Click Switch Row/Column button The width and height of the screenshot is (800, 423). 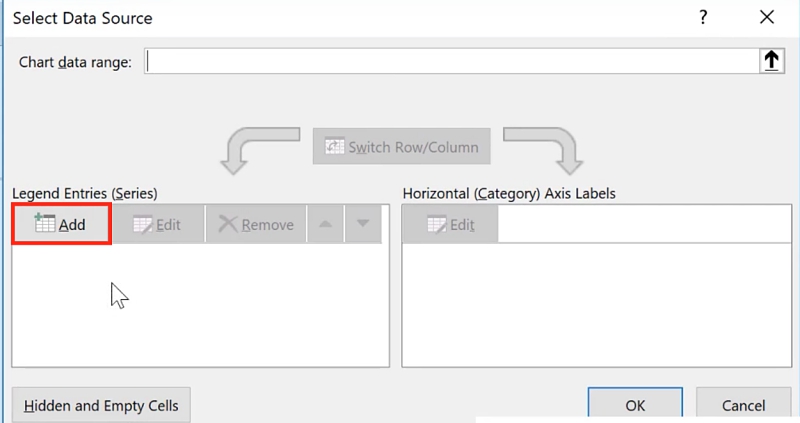[x=402, y=147]
